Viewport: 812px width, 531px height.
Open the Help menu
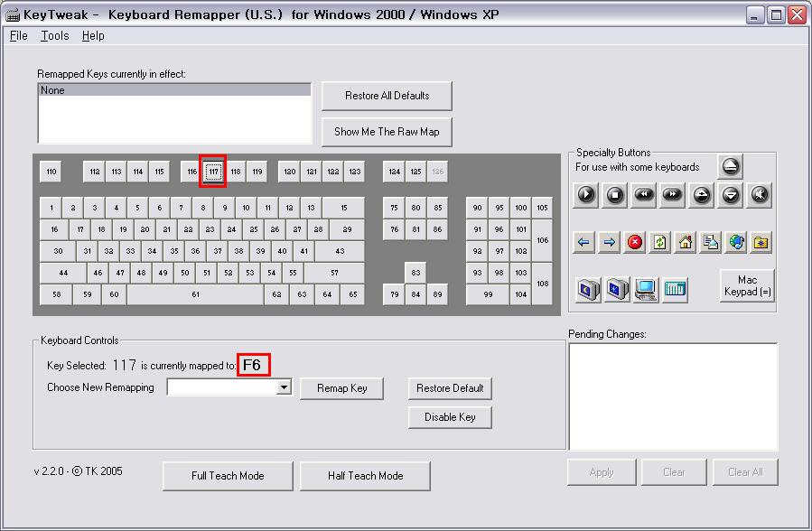[x=93, y=36]
